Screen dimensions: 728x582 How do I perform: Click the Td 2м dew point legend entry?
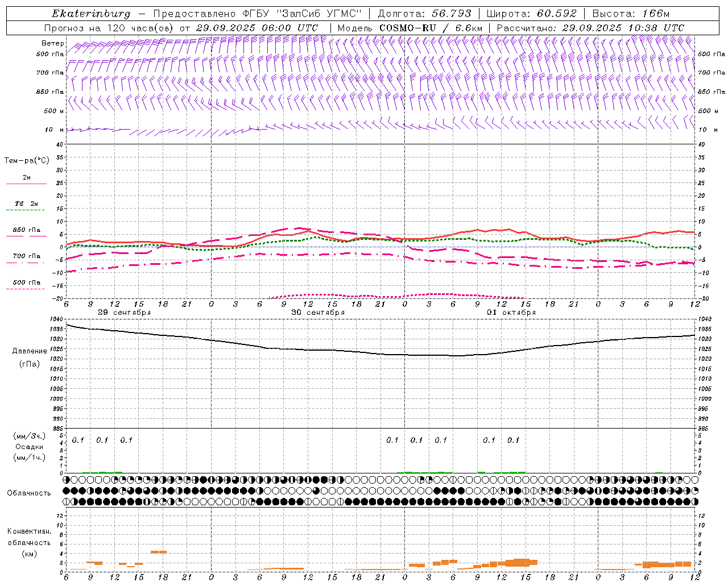27,203
